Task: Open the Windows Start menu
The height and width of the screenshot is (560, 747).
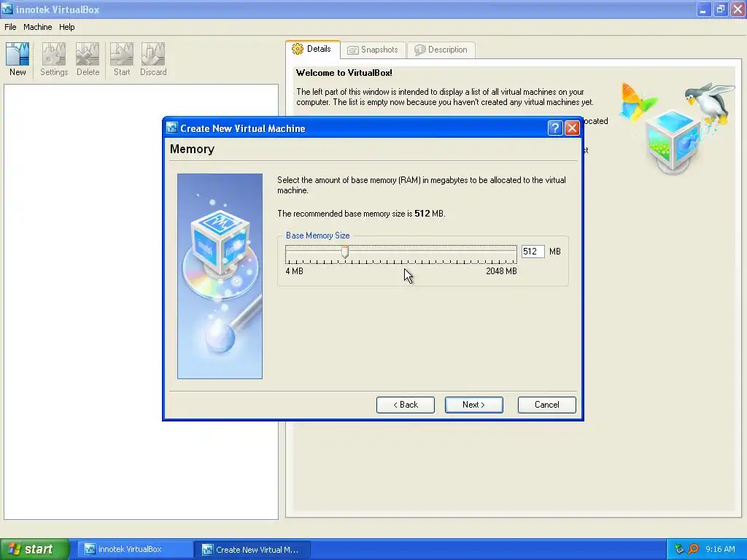Action: click(x=35, y=549)
